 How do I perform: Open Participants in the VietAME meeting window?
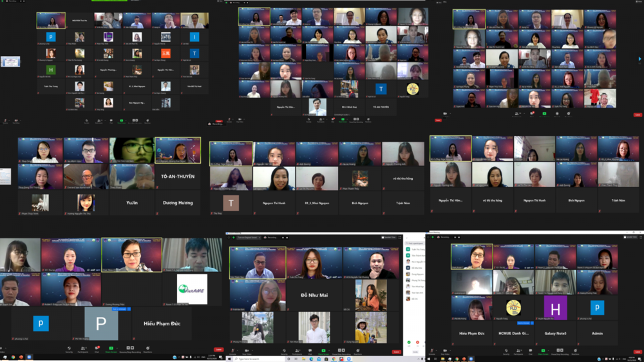pyautogui.click(x=82, y=350)
